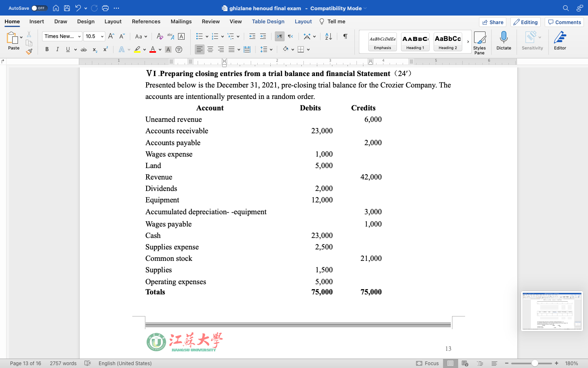Image resolution: width=588 pixels, height=368 pixels.
Task: Switch to Web Layout view in status bar
Action: [465, 363]
